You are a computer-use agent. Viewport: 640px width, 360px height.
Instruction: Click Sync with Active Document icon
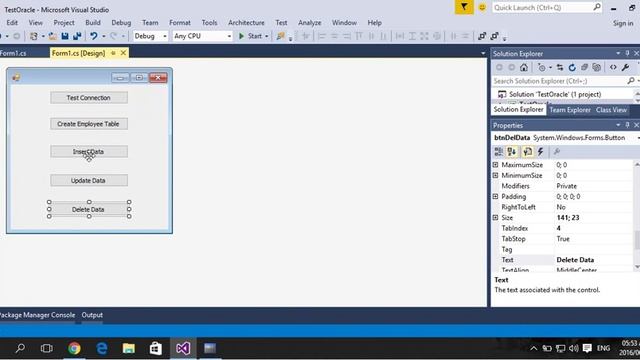560,67
